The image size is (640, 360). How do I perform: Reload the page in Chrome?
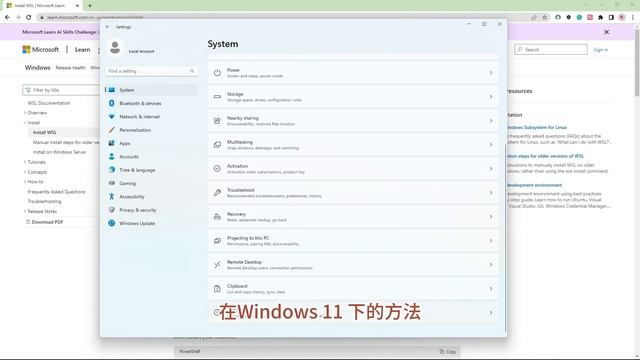(x=29, y=18)
